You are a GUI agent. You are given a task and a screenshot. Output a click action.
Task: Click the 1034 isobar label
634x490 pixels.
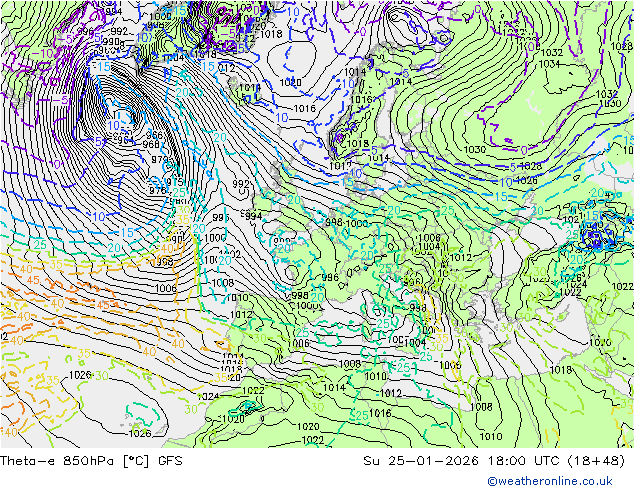coord(549,64)
